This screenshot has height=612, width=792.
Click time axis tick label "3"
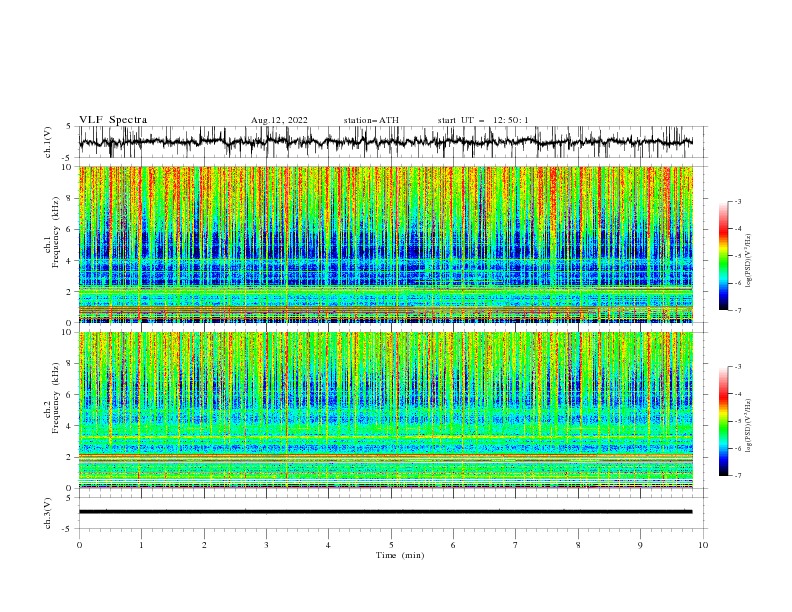pos(266,545)
